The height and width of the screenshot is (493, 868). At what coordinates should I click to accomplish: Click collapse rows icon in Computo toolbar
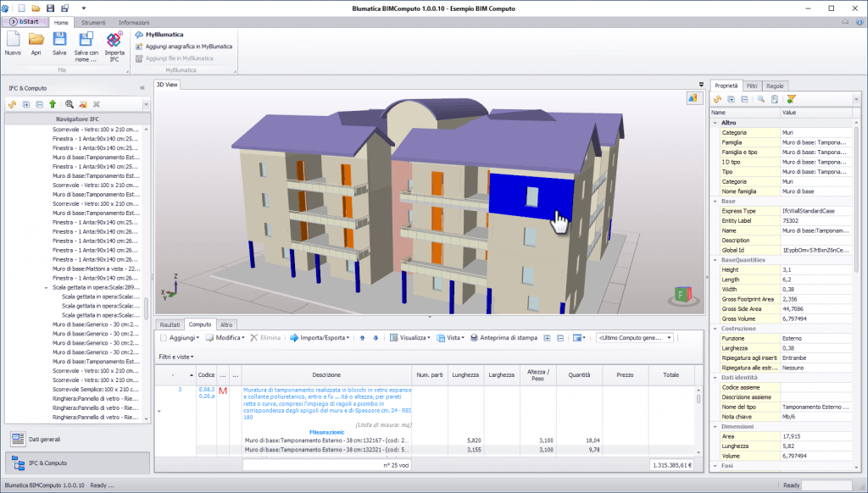tap(560, 338)
